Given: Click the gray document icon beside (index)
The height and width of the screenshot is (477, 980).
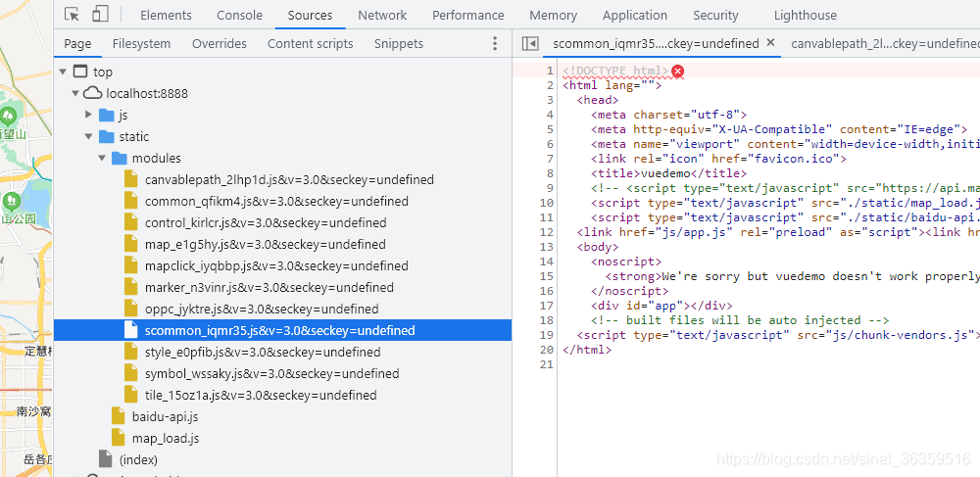Looking at the screenshot, I should 106,459.
